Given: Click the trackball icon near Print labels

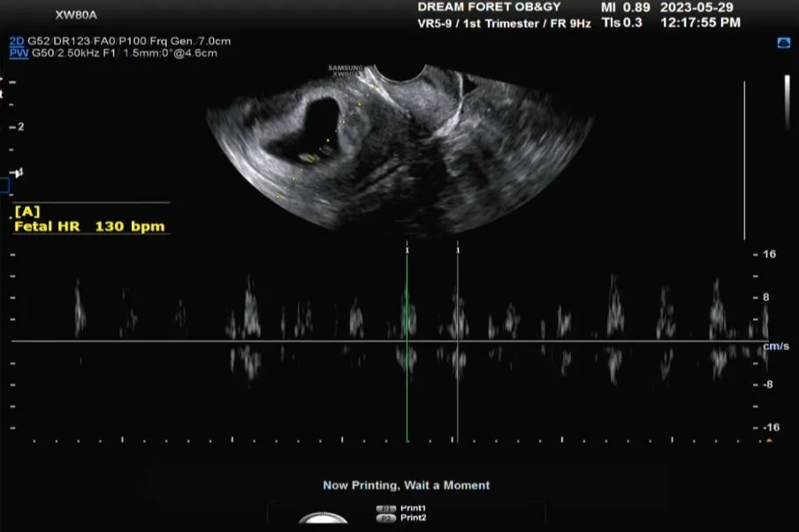Looking at the screenshot, I should (323, 517).
